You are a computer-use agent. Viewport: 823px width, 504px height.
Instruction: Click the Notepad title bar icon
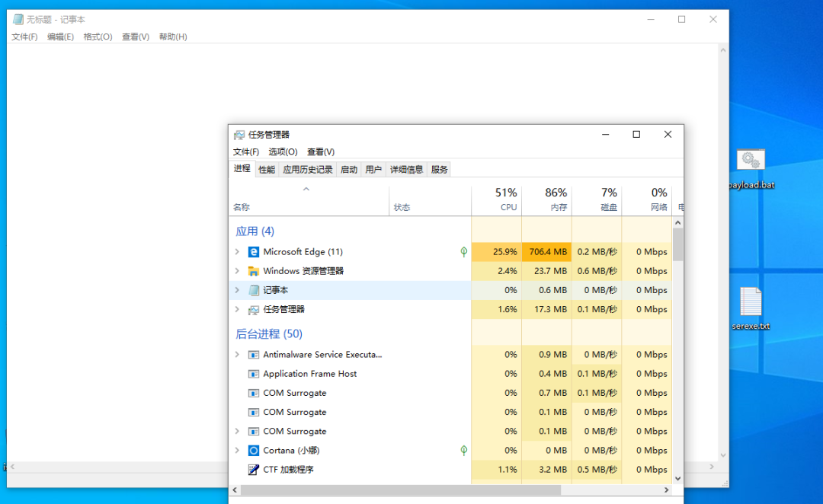pos(18,19)
